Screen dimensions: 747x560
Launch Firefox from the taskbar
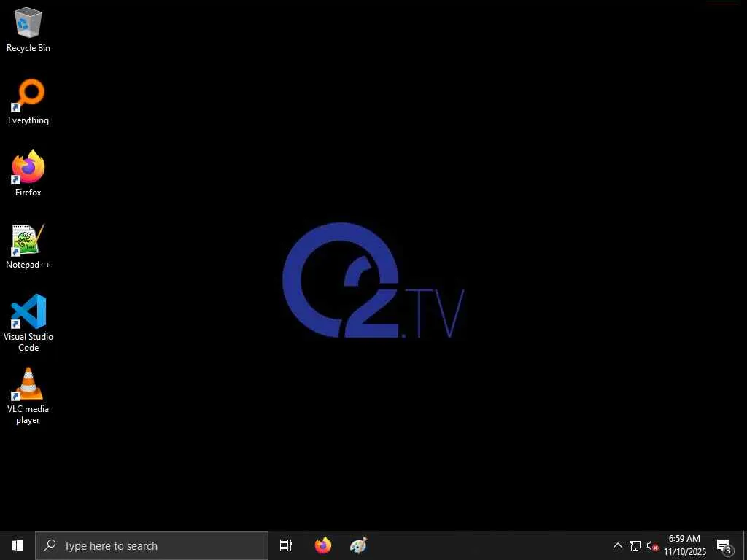pos(323,545)
